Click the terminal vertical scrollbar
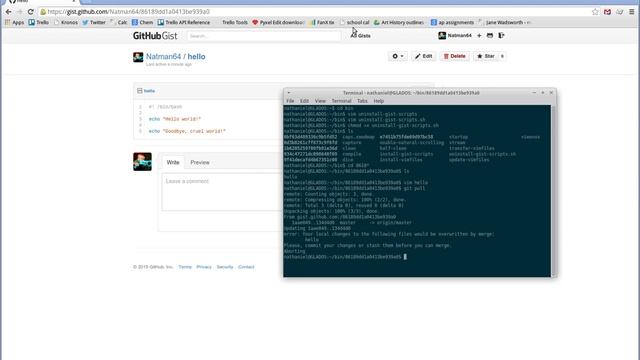640x360 pixels. click(553, 191)
